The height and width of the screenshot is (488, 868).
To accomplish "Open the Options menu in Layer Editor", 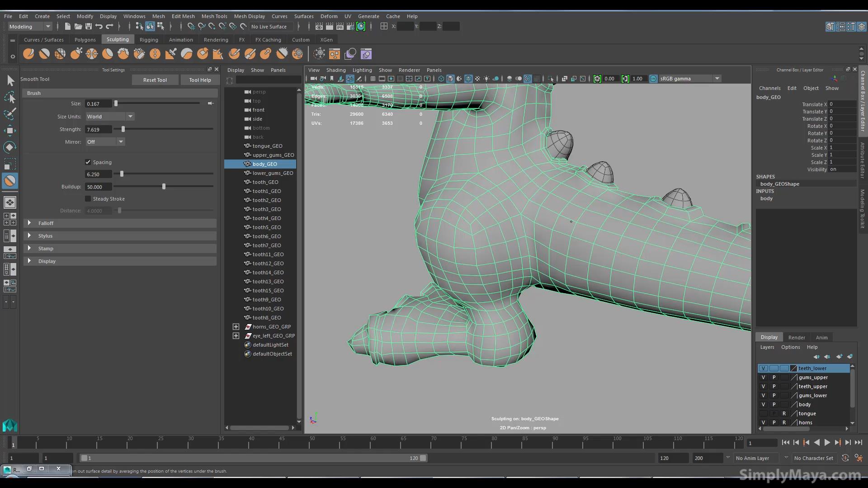I will point(790,347).
